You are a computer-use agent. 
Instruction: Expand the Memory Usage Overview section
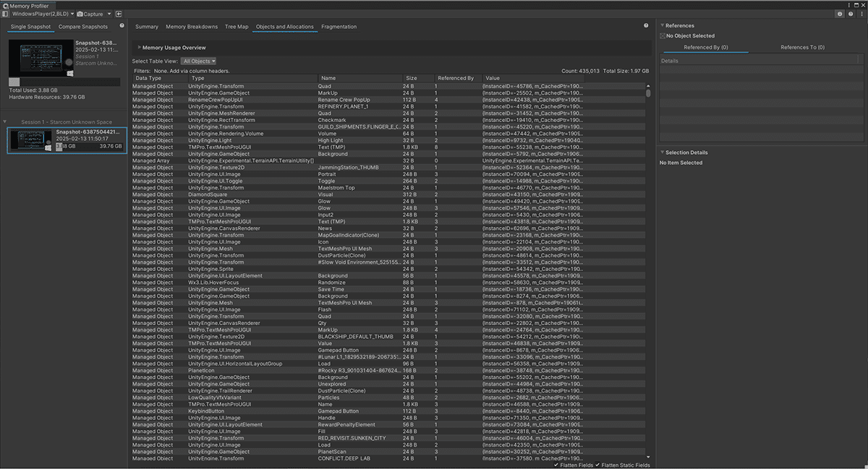(140, 48)
